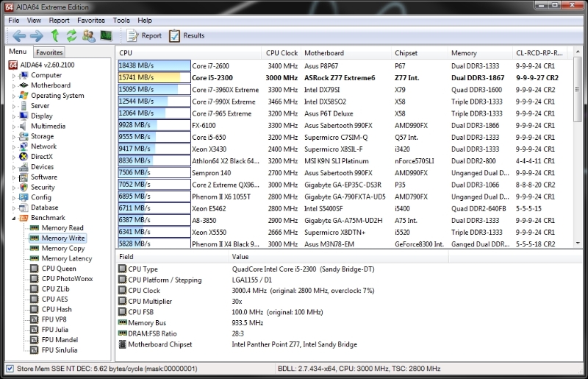This screenshot has height=379, width=588.
Task: Click the 18438 MB/s result bar
Action: (x=154, y=65)
